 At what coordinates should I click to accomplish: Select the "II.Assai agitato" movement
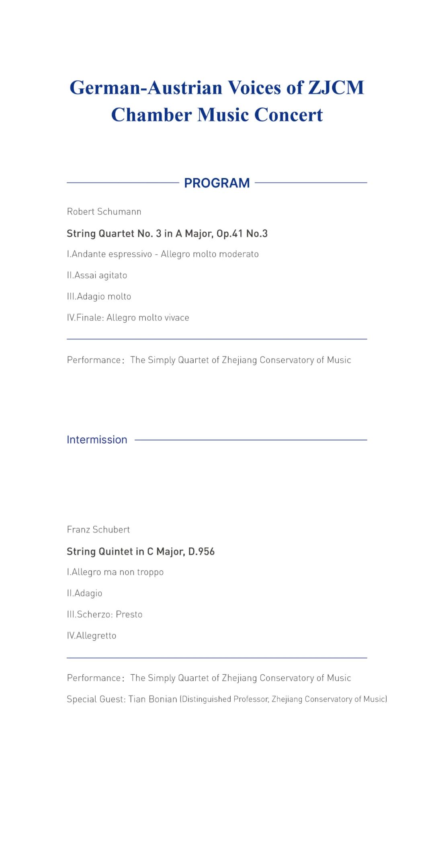coord(97,275)
